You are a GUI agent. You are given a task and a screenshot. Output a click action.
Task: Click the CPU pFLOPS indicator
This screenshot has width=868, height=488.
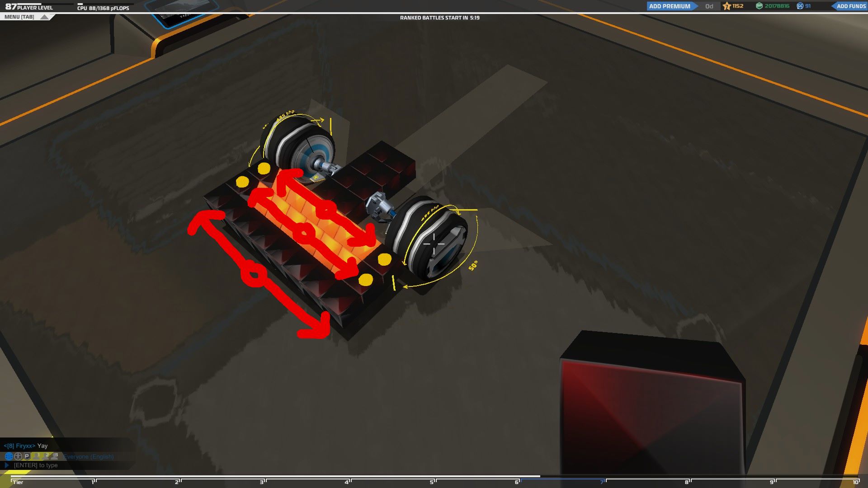(x=103, y=8)
